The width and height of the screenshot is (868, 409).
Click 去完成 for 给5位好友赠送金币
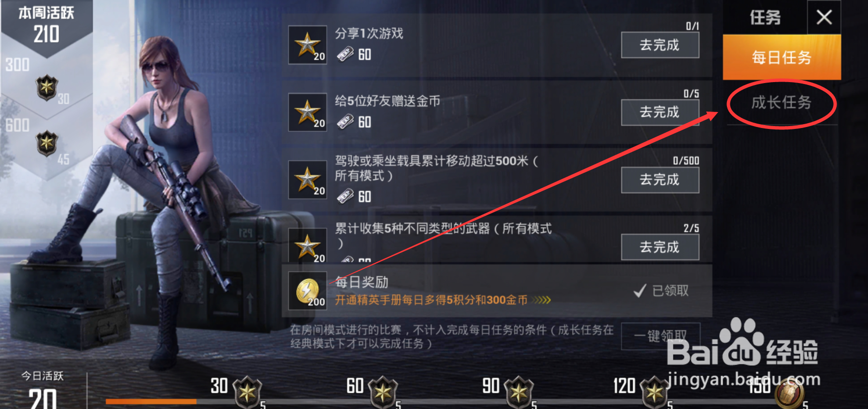[x=660, y=112]
